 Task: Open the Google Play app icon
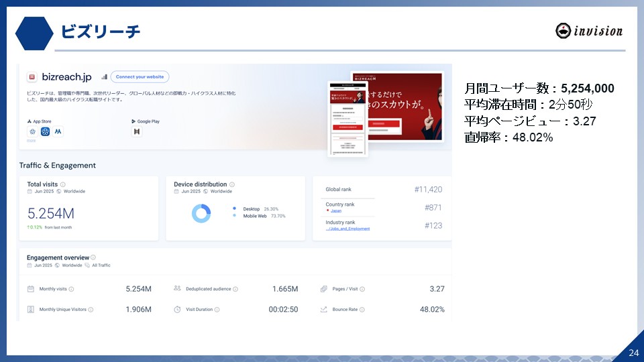point(137,131)
